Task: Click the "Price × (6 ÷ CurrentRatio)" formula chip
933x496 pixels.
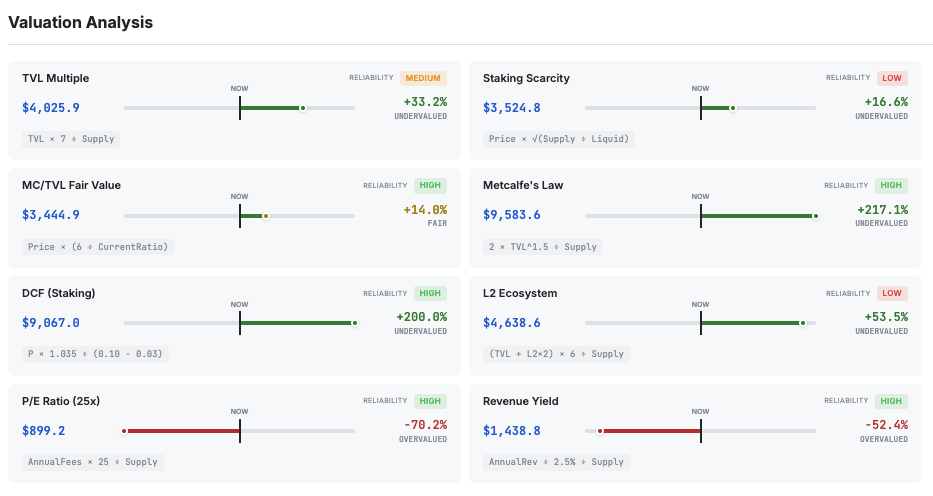Action: 98,247
